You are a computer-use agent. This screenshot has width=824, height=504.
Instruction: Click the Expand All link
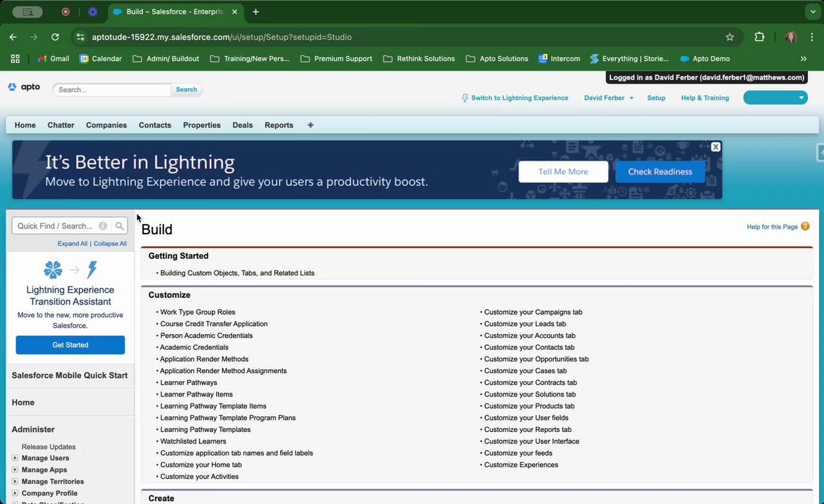(x=73, y=244)
